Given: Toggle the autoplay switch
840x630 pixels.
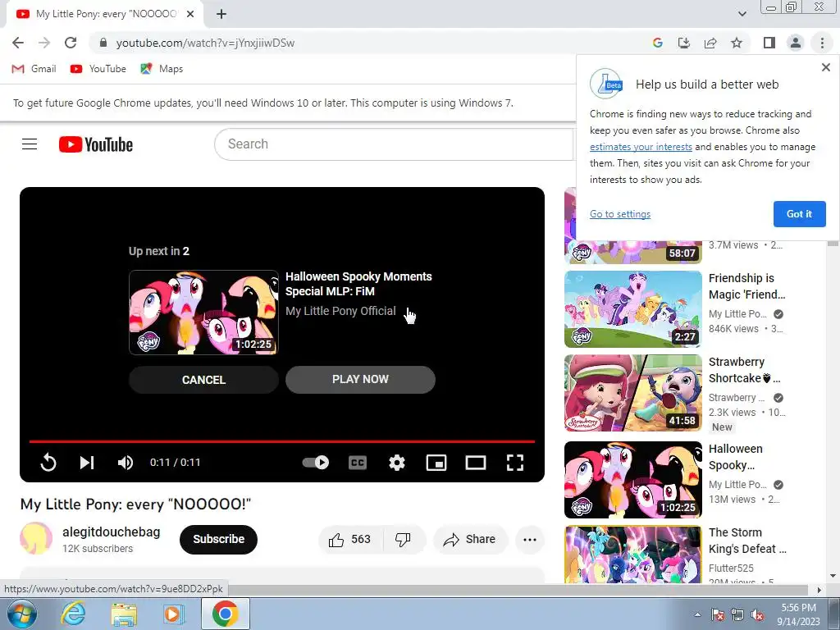Looking at the screenshot, I should [x=316, y=463].
